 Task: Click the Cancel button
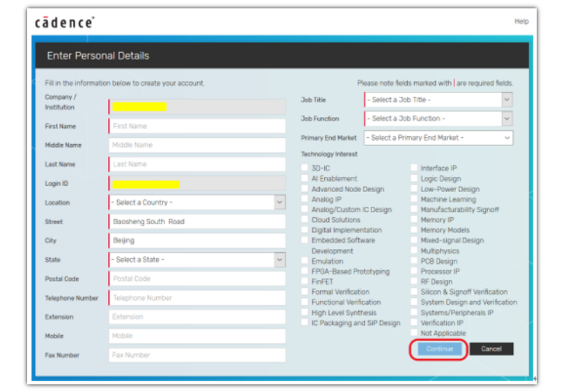pos(491,349)
